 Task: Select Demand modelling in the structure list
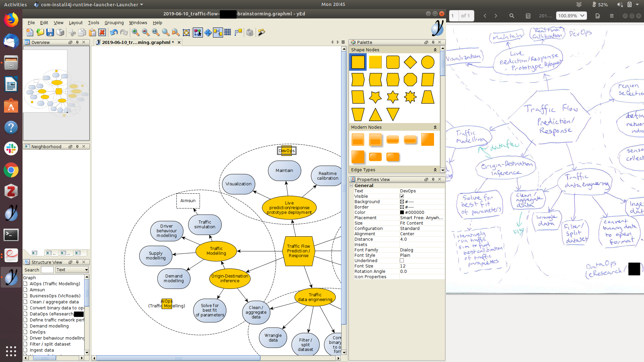point(49,326)
